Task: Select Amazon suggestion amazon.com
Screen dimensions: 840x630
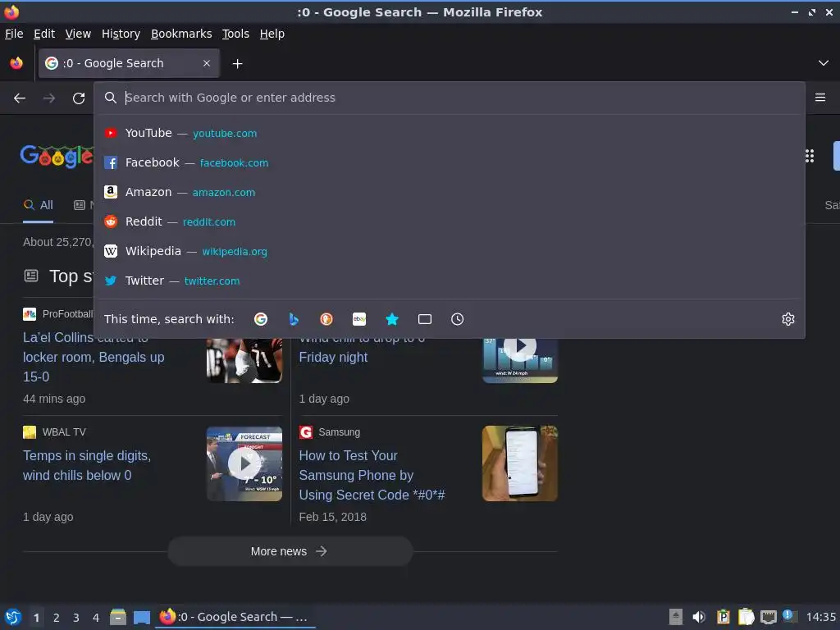Action: 450,192
